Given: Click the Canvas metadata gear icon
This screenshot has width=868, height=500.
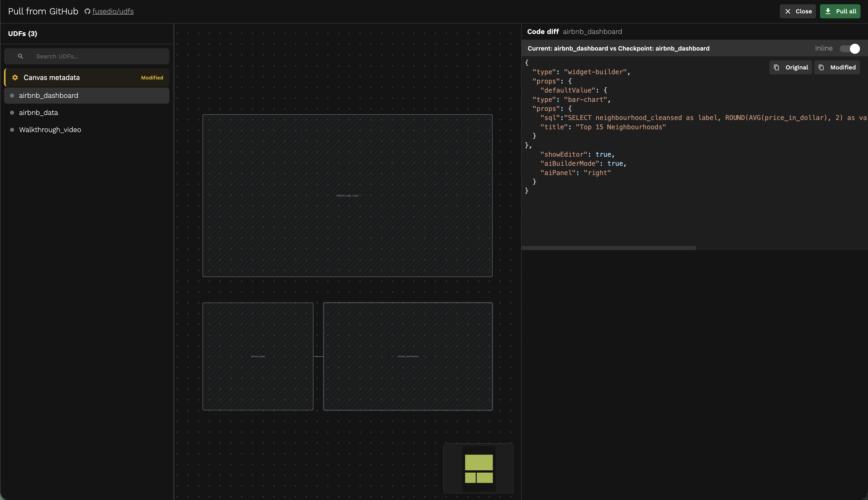Looking at the screenshot, I should [15, 78].
